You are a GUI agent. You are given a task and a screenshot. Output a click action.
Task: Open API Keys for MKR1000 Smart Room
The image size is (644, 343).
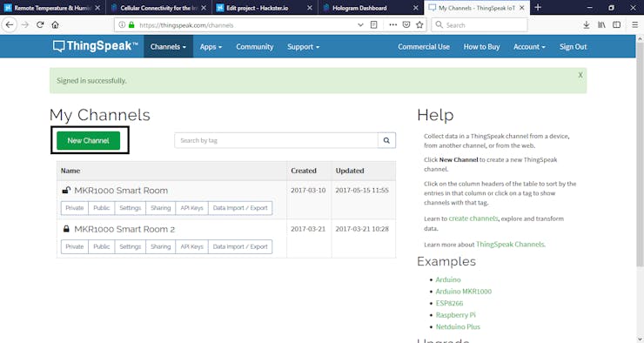[x=191, y=208]
